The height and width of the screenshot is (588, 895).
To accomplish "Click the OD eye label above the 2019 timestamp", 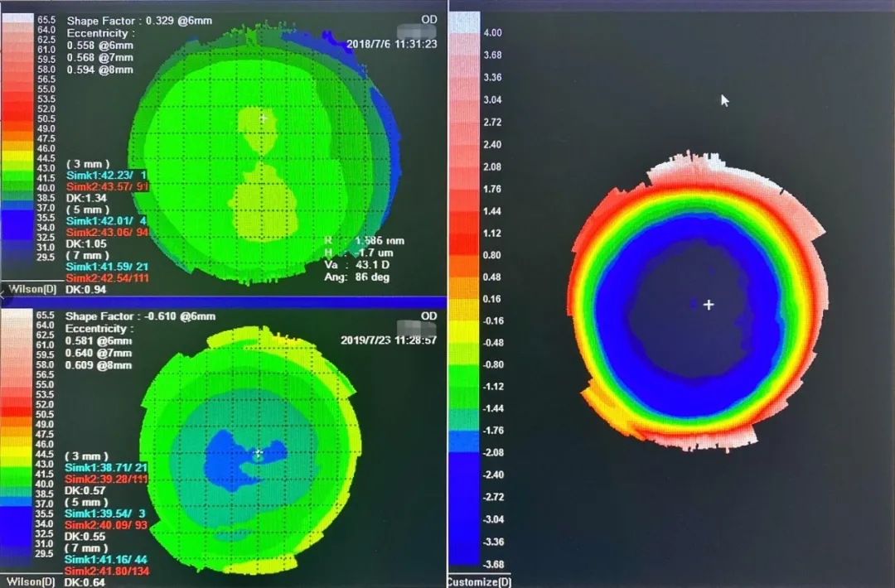I will 429,316.
